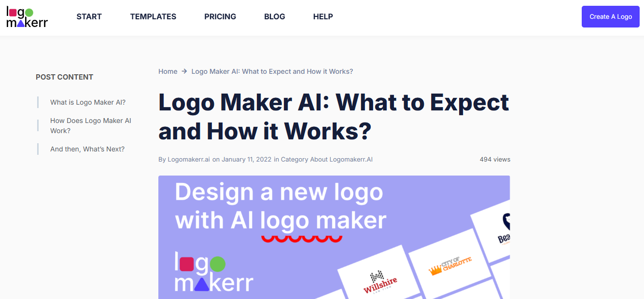Open the BLOG section

(275, 16)
